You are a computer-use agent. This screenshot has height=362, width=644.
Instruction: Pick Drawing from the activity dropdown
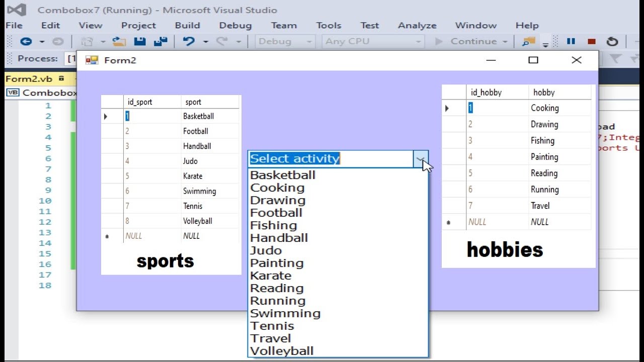pyautogui.click(x=338, y=200)
